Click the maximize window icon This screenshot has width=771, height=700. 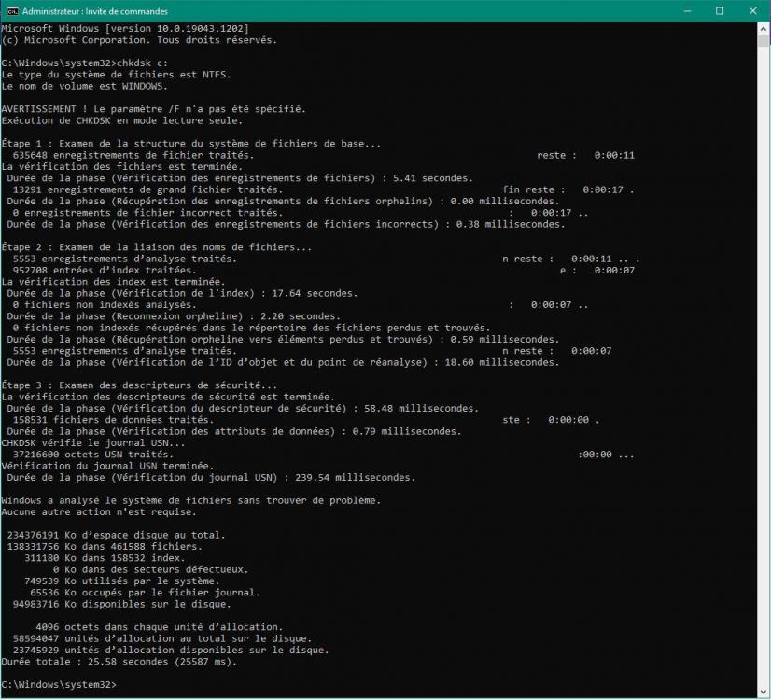click(720, 10)
